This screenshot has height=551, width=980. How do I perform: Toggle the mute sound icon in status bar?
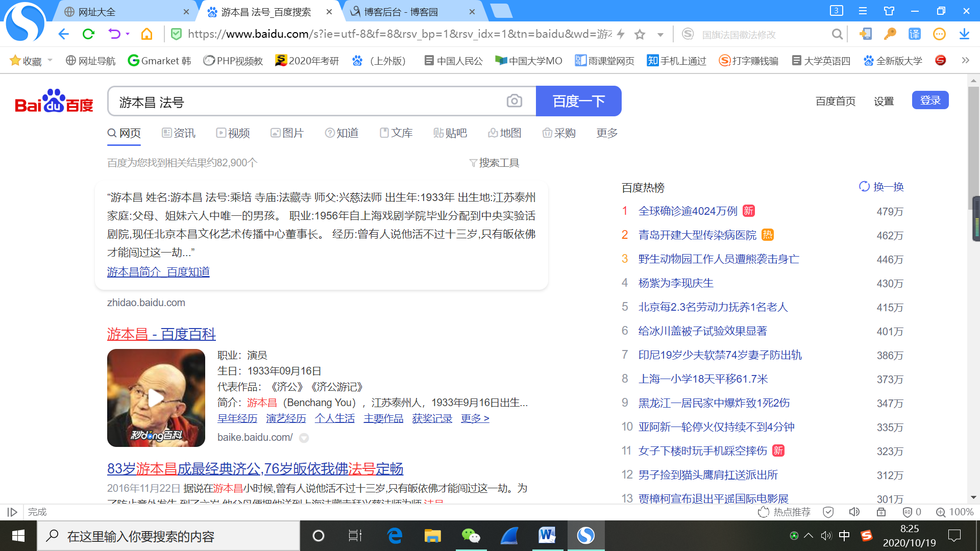854,512
